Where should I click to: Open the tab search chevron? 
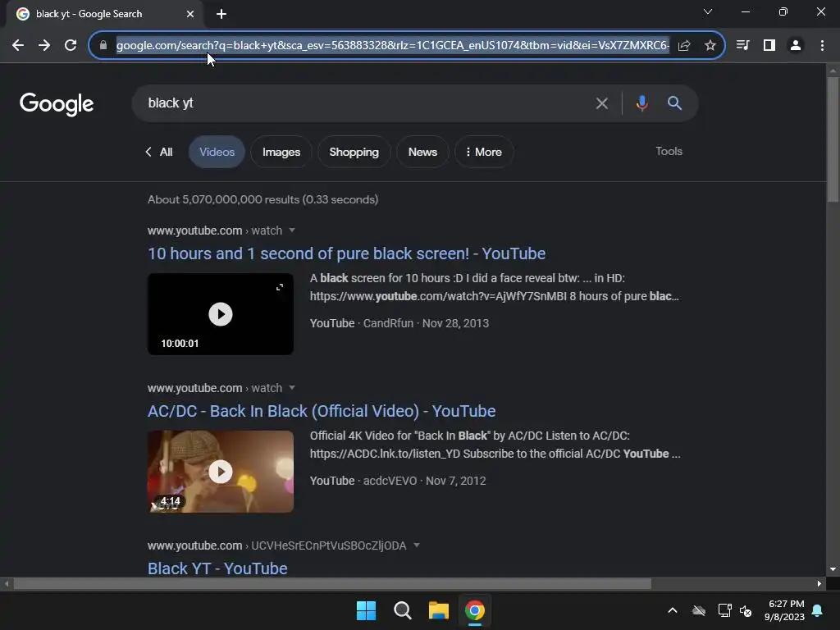pyautogui.click(x=708, y=11)
